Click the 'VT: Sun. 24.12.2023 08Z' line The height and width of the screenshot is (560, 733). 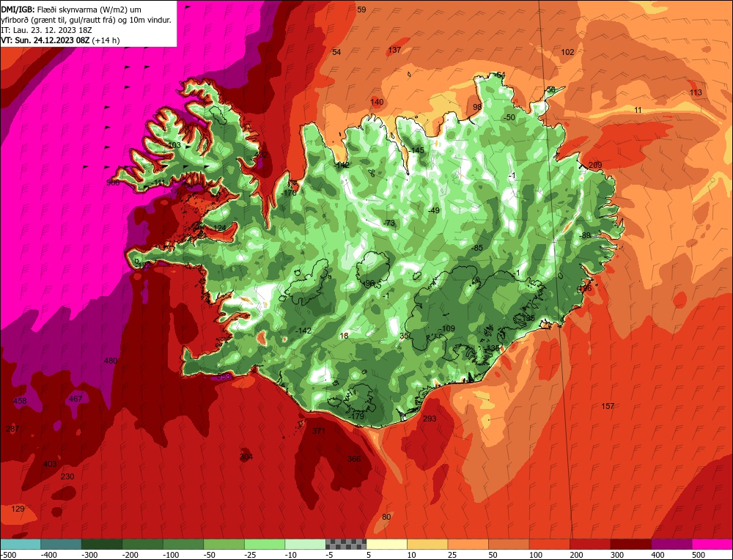[45, 40]
